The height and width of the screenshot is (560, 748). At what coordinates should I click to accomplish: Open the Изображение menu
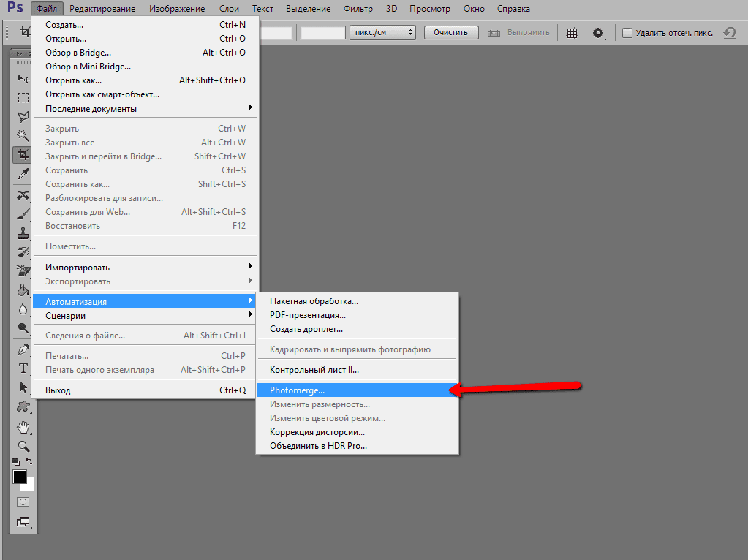[x=177, y=9]
